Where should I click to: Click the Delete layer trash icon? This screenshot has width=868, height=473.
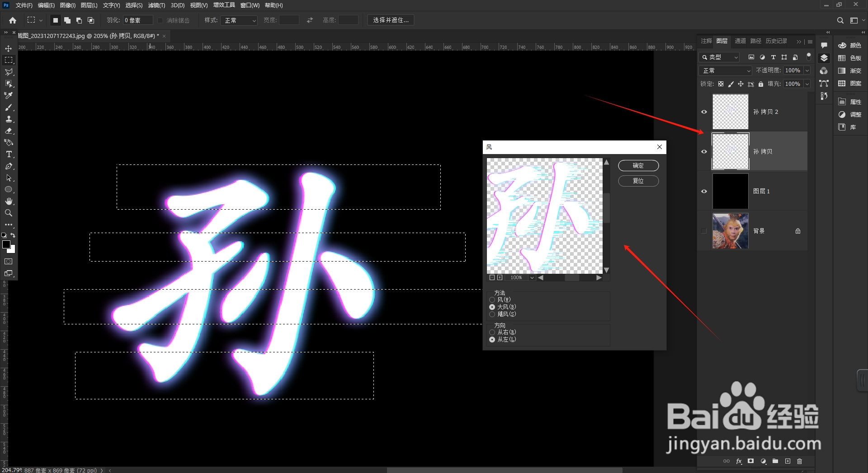[x=799, y=461]
